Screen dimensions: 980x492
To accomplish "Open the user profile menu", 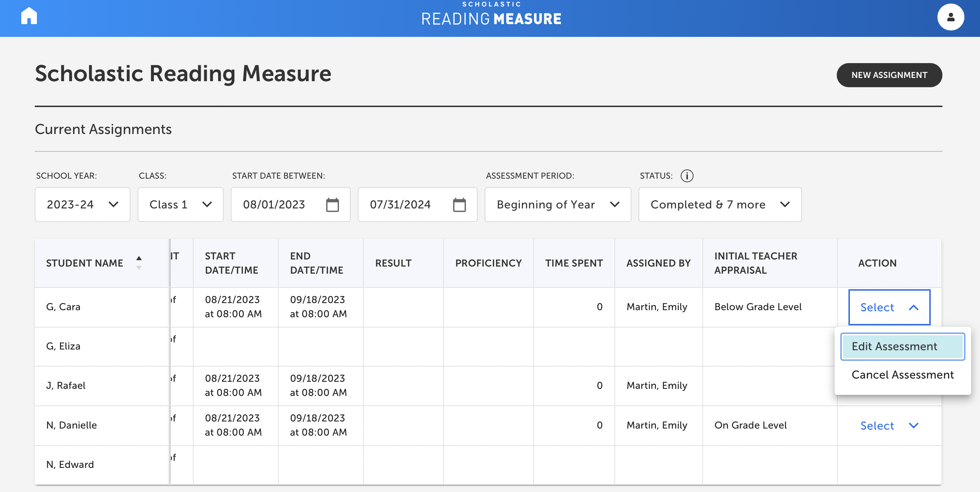I will tap(950, 17).
